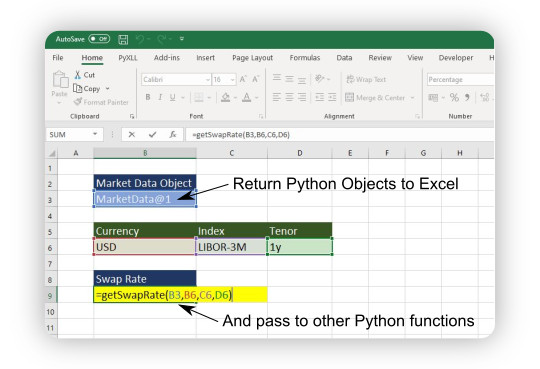Click the Fill Color bucket icon

tap(226, 98)
